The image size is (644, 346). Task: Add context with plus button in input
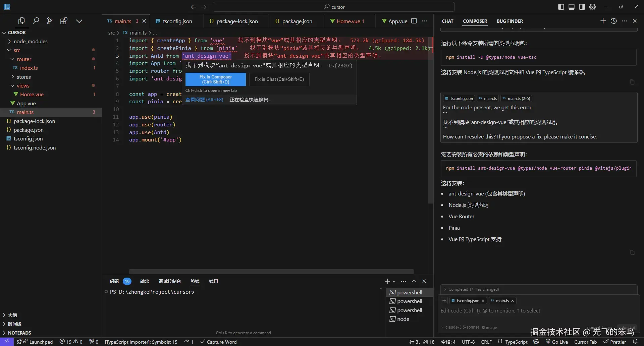(x=444, y=301)
